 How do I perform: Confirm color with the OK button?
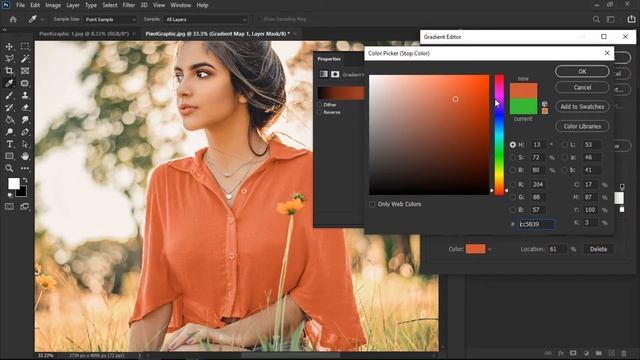(x=582, y=71)
